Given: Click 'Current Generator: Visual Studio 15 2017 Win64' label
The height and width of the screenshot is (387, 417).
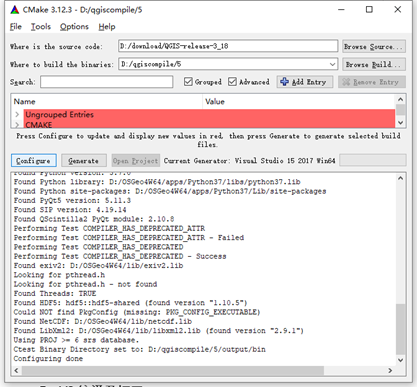Looking at the screenshot, I should point(249,161).
